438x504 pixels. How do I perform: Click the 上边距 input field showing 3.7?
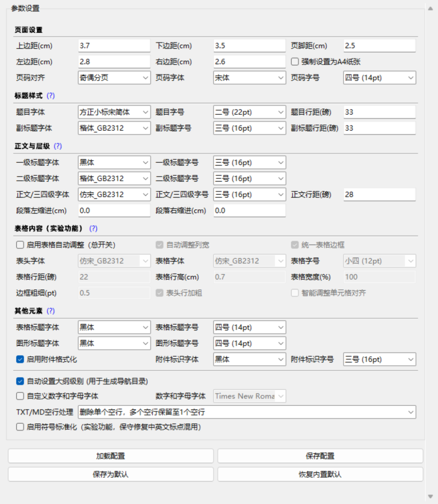[114, 46]
